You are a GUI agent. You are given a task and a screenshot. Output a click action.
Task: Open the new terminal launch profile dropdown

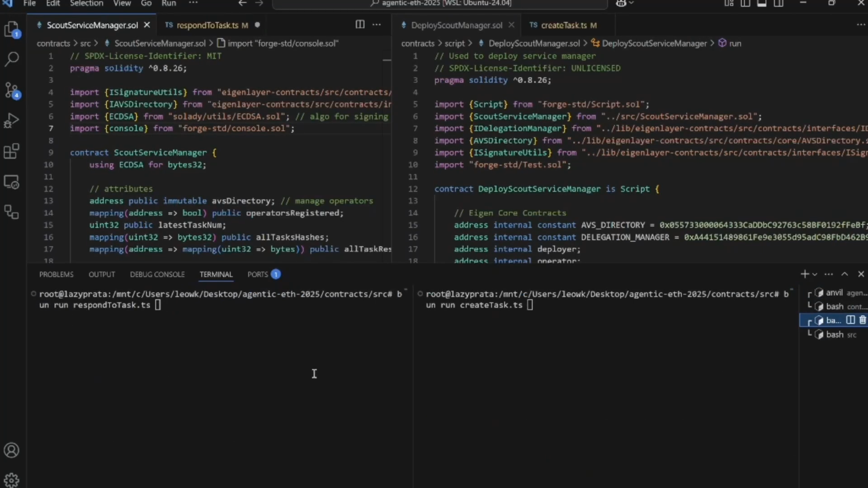click(x=815, y=274)
